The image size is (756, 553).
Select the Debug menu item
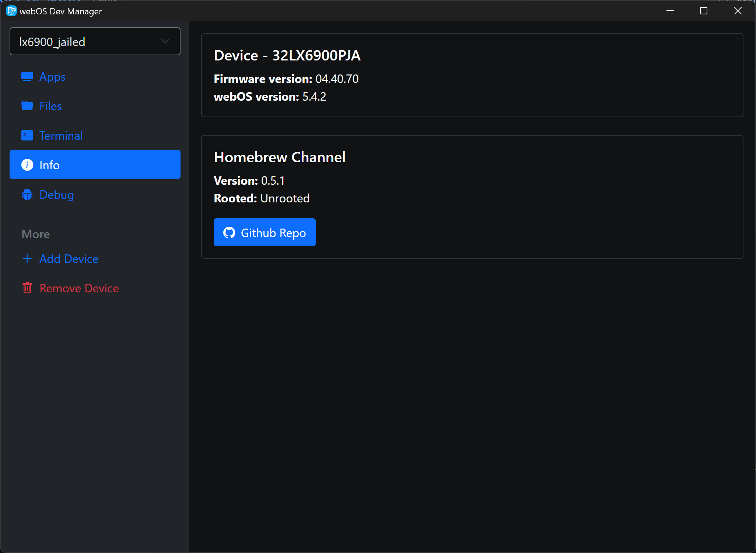click(56, 194)
